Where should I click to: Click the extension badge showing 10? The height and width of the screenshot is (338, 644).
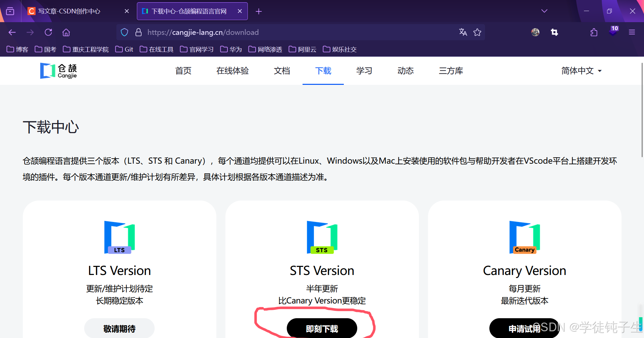tap(613, 31)
